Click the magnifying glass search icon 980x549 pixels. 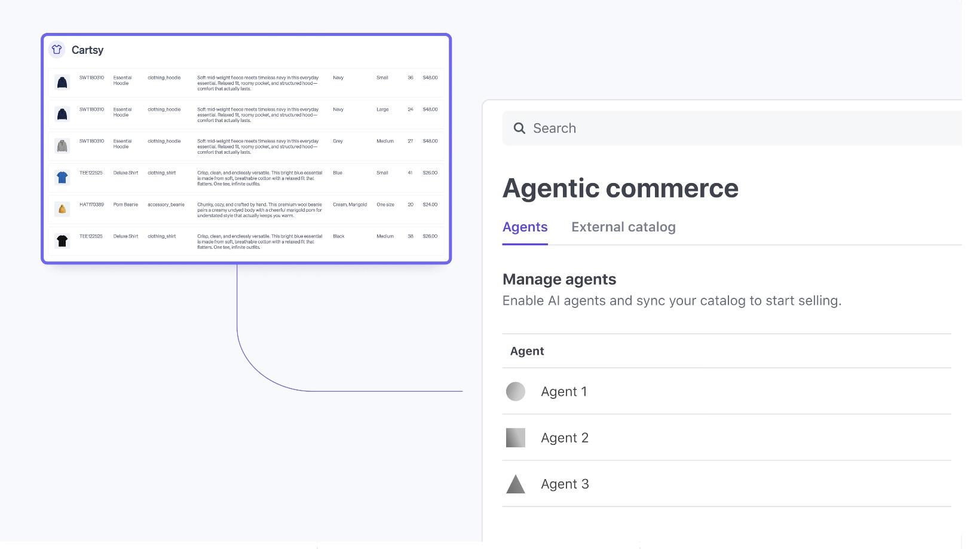(x=519, y=128)
